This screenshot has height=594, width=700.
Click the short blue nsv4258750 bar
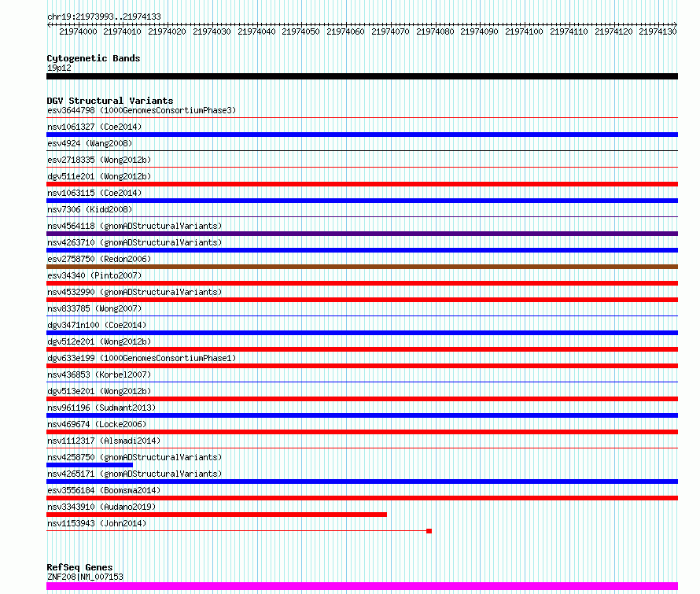90,465
